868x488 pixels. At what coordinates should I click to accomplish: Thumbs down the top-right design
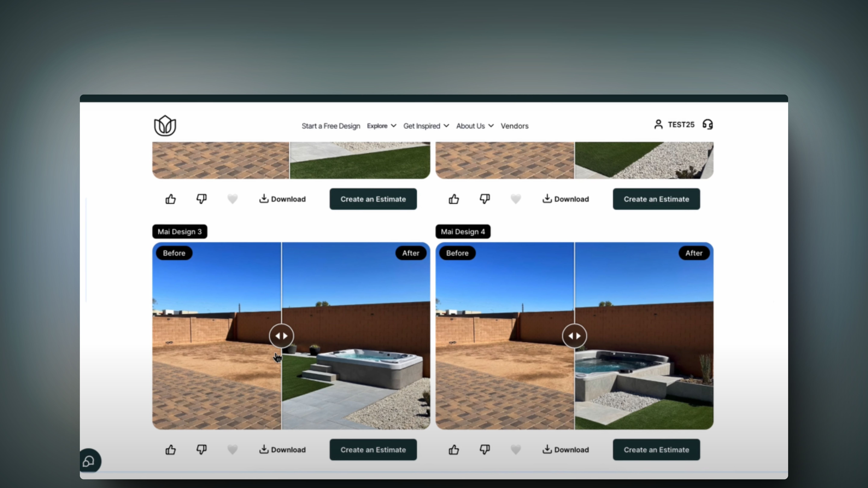pos(485,199)
